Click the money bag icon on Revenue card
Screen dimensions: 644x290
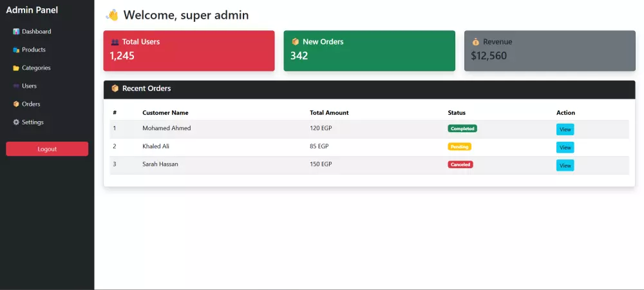click(x=476, y=41)
